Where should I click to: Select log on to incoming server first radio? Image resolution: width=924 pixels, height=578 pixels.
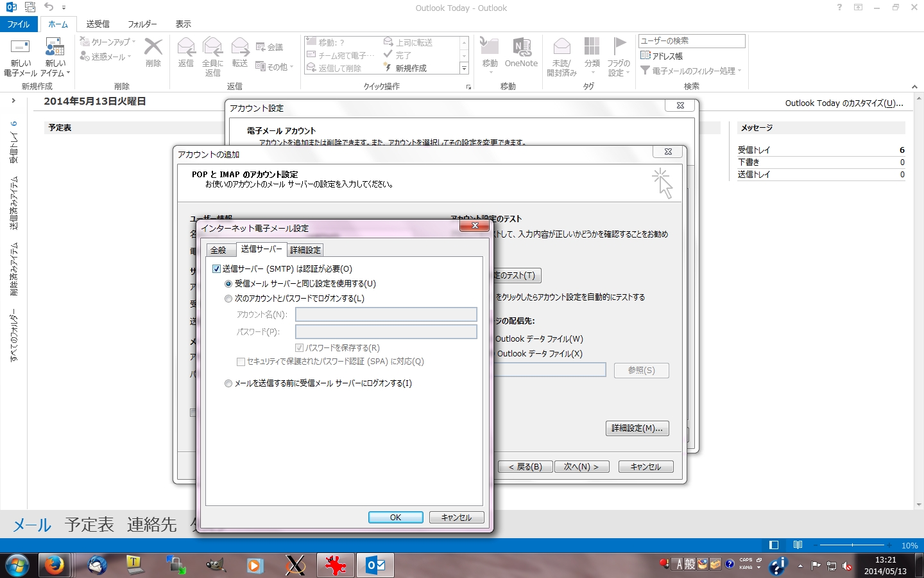pyautogui.click(x=228, y=383)
